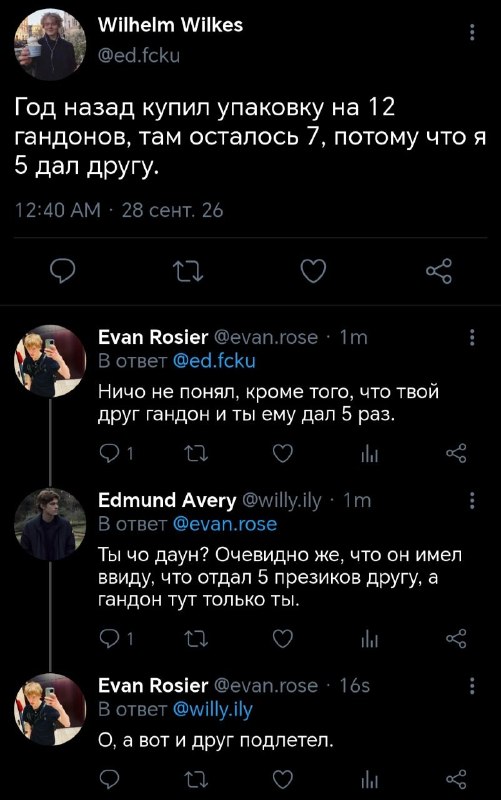Open options menu on Evan Rosier's first reply
The height and width of the screenshot is (800, 501).
click(472, 337)
